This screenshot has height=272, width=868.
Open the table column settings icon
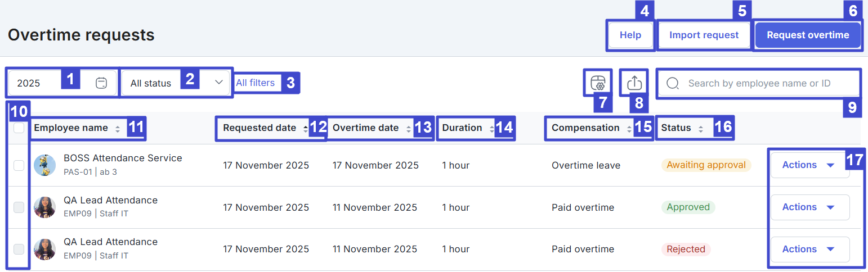pos(597,83)
